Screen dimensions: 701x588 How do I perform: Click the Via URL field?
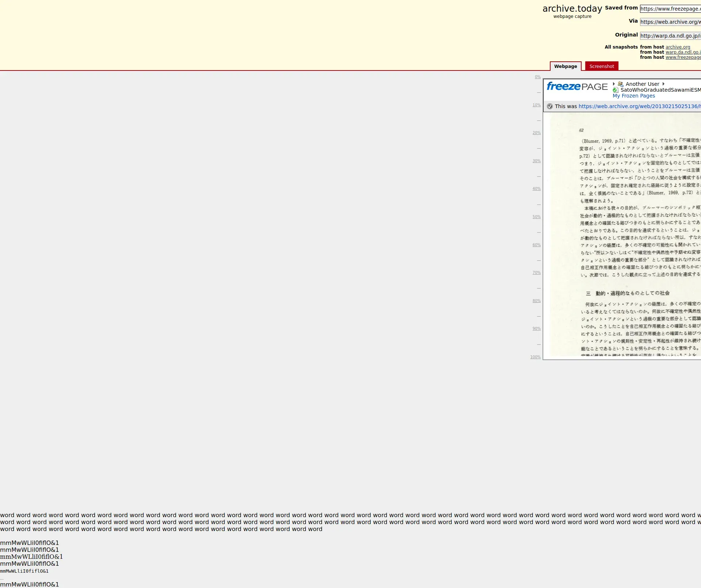click(x=670, y=22)
